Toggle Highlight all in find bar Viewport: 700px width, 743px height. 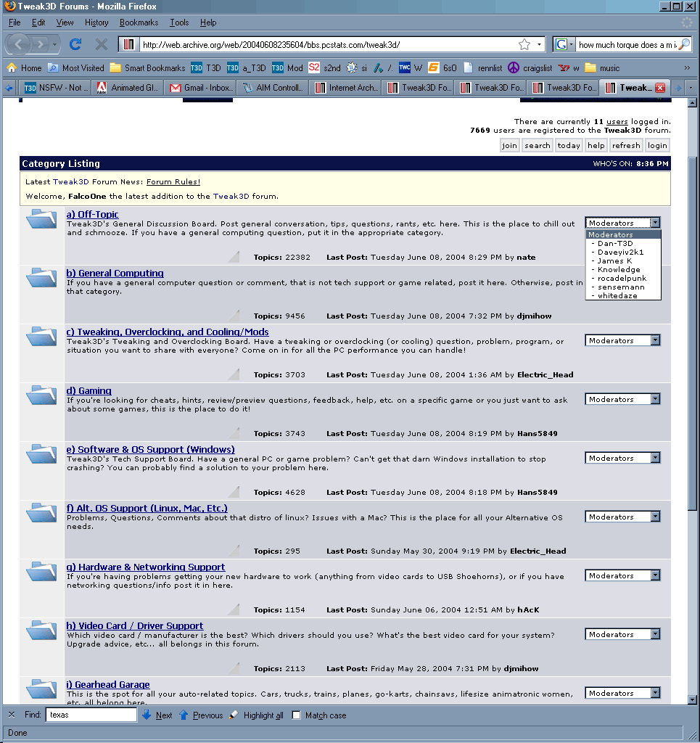coord(258,715)
